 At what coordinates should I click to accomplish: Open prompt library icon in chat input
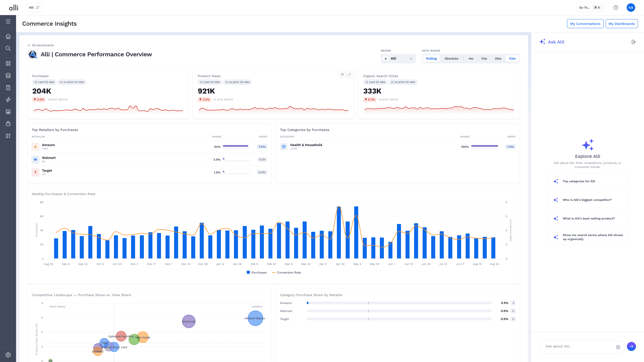(618, 347)
